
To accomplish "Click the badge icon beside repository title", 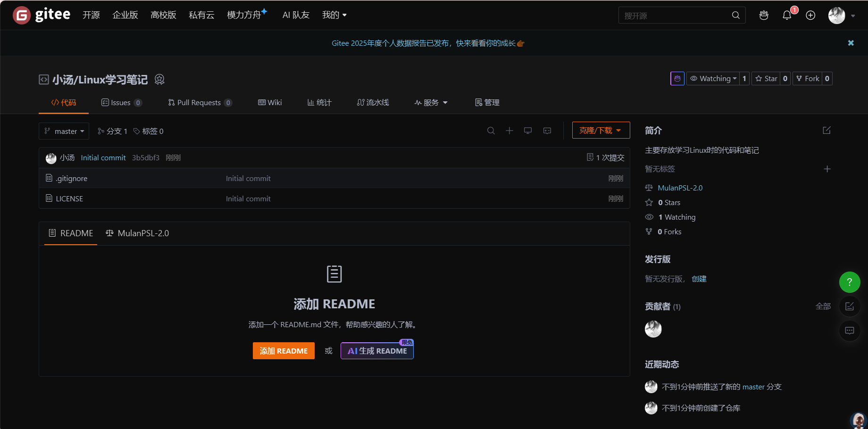I will coord(159,79).
